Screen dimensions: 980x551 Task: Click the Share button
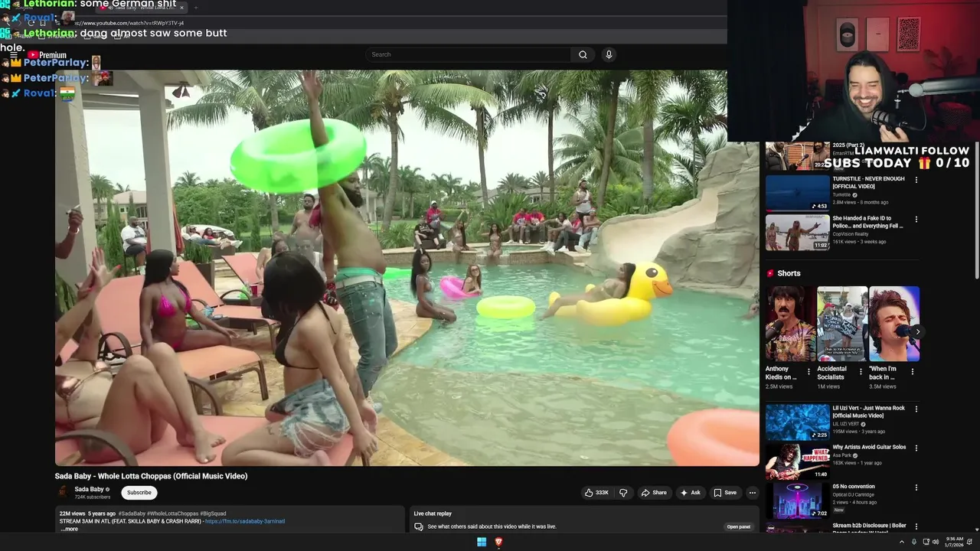click(x=653, y=493)
